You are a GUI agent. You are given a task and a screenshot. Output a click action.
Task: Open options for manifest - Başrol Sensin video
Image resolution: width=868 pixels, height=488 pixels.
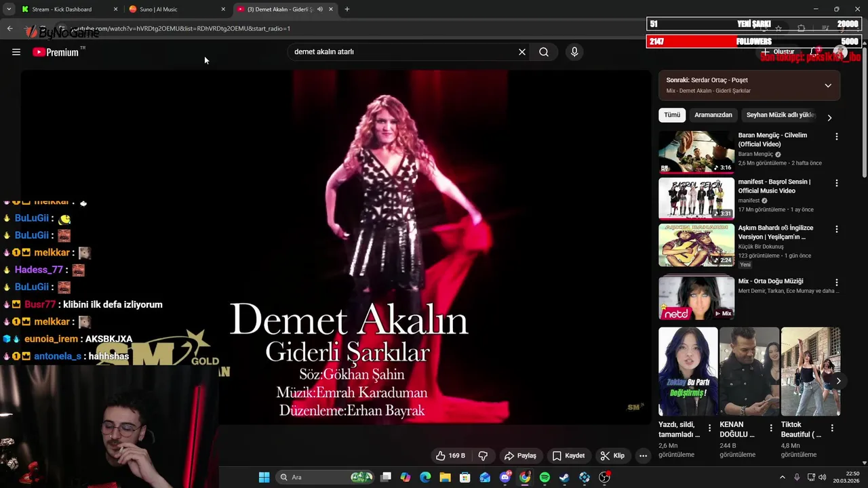[x=836, y=183]
